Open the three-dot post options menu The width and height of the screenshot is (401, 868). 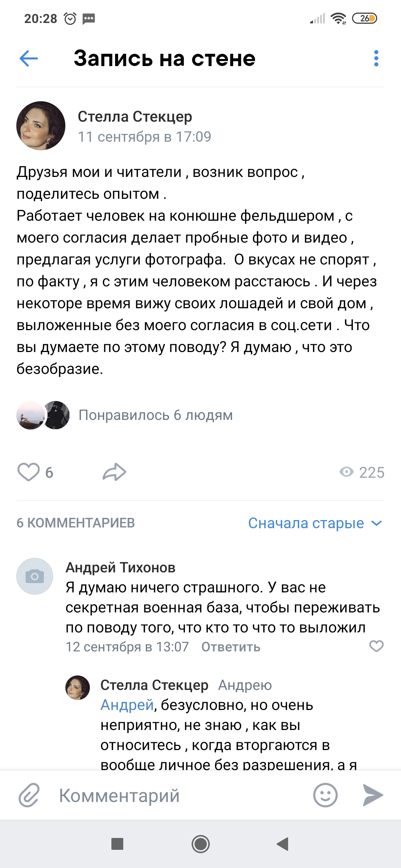(x=376, y=59)
